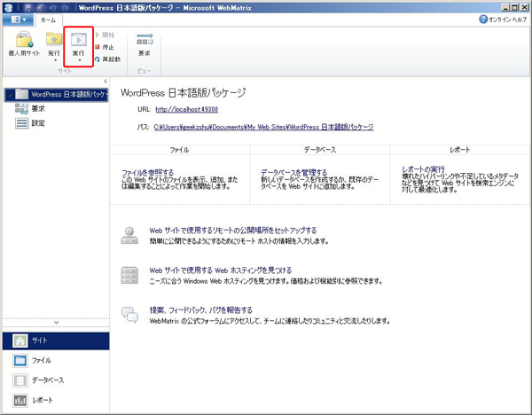
Task: Click the redo icon in title bar
Action: (x=65, y=7)
